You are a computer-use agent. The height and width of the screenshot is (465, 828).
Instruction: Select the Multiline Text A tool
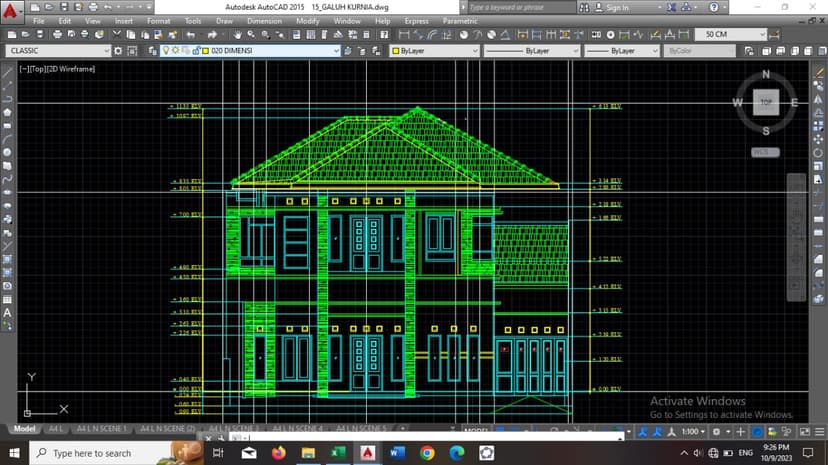(7, 313)
